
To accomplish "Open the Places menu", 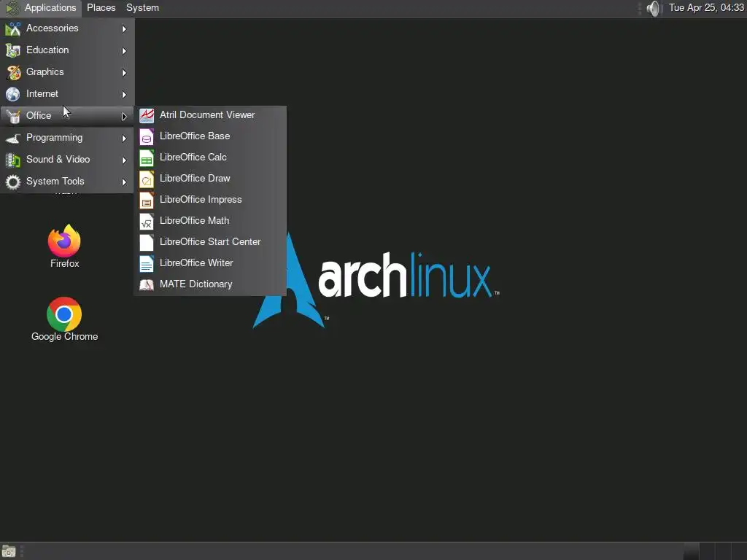I will (101, 8).
